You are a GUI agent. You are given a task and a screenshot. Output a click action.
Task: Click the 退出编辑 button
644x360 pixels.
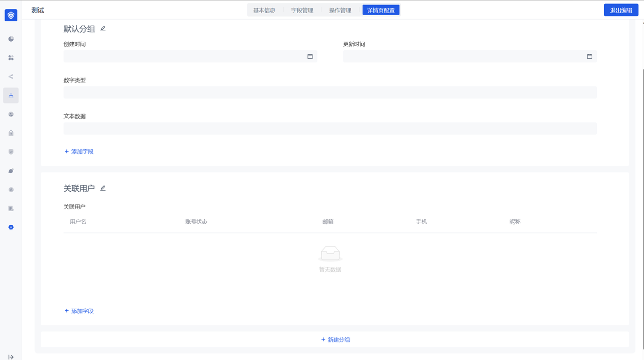(x=621, y=10)
